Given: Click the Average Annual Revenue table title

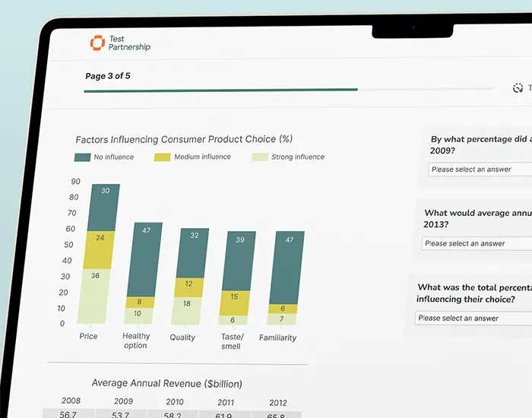Looking at the screenshot, I should click(167, 383).
